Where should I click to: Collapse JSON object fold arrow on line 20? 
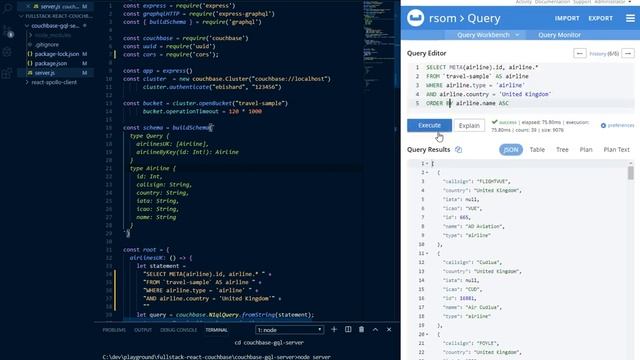click(x=427, y=334)
